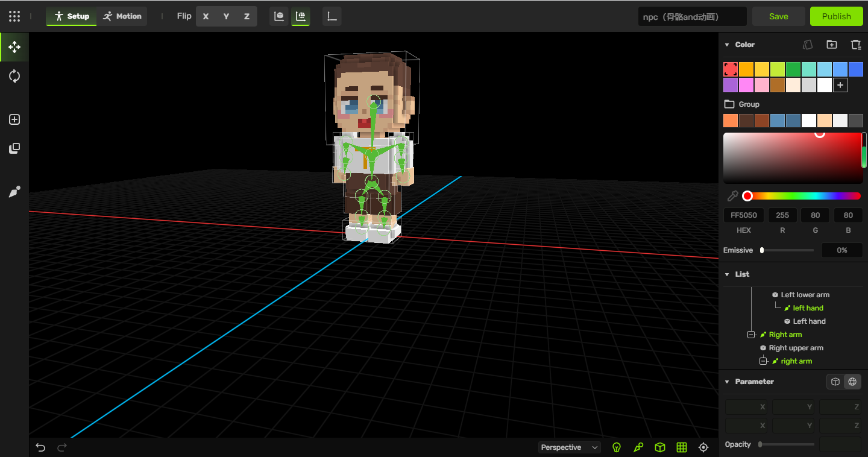Click the R value field
Viewport: 868px width, 457px height.
[782, 215]
